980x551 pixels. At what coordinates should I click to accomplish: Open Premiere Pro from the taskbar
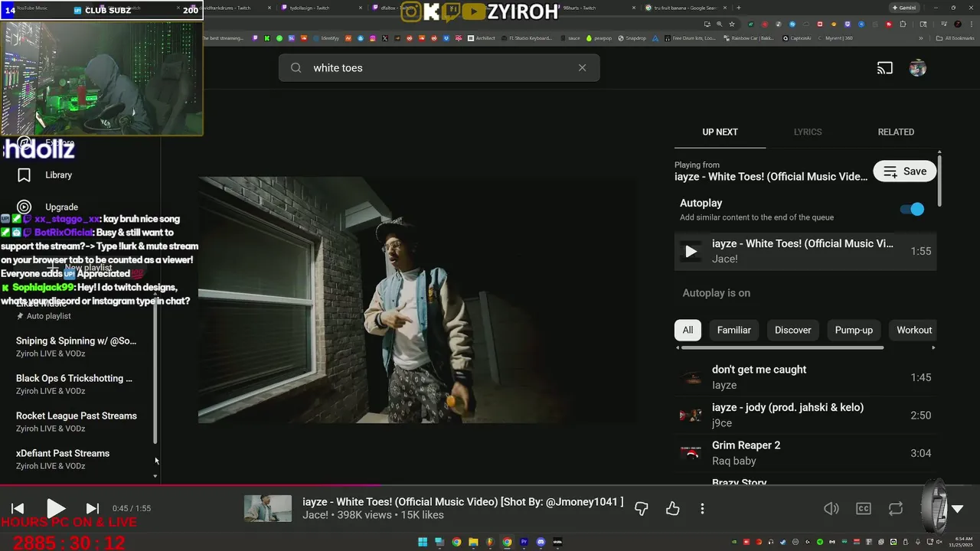tap(524, 542)
